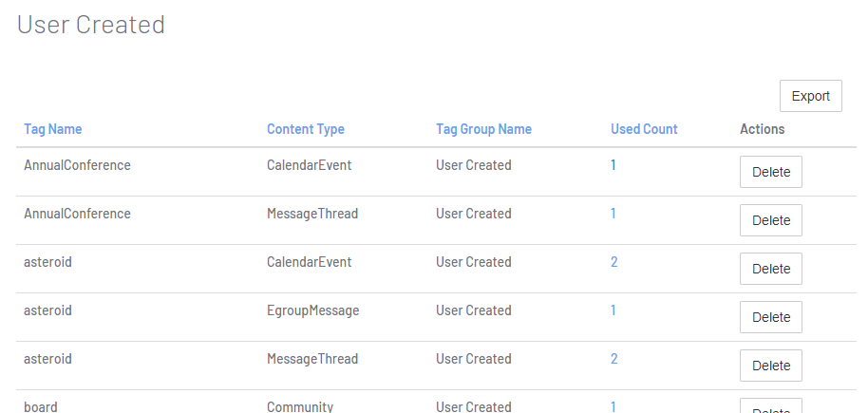Sort by Tag Name column header
This screenshot has width=868, height=413.
(52, 129)
